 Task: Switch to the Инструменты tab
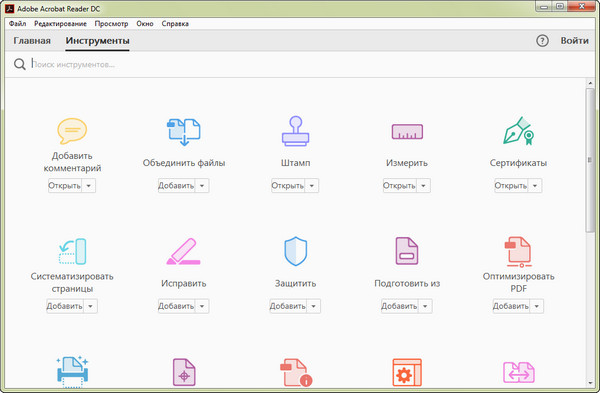click(97, 41)
